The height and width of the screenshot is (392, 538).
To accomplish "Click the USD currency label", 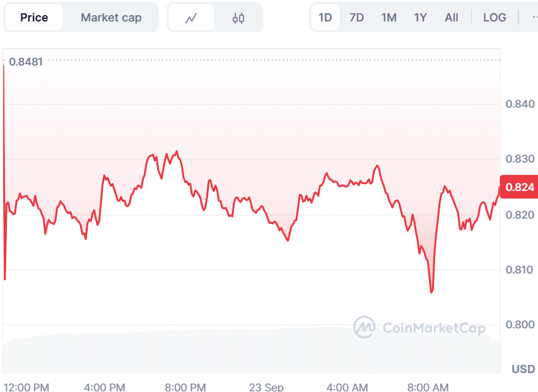I will pyautogui.click(x=523, y=369).
